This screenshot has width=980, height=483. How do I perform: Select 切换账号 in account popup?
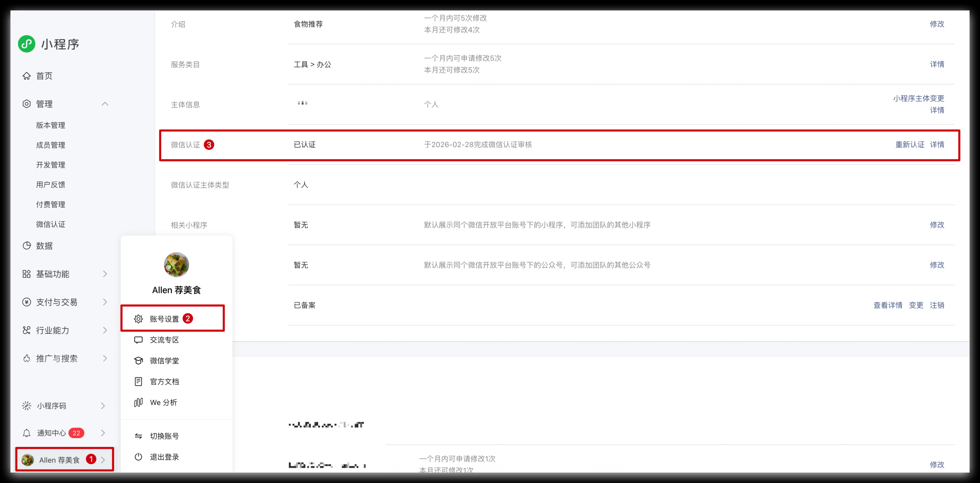pos(164,436)
